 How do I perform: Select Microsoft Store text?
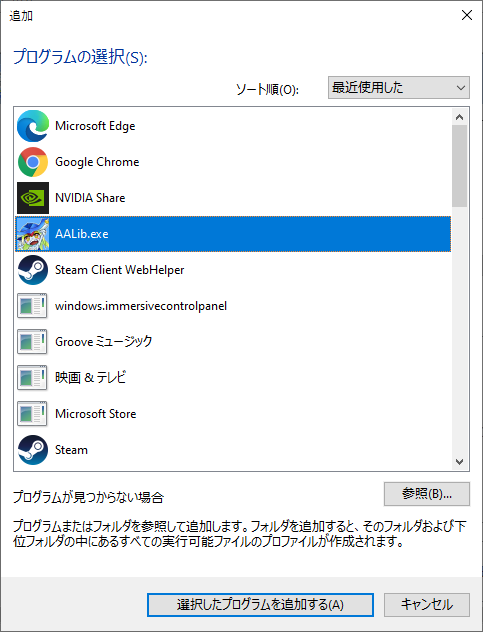[96, 414]
